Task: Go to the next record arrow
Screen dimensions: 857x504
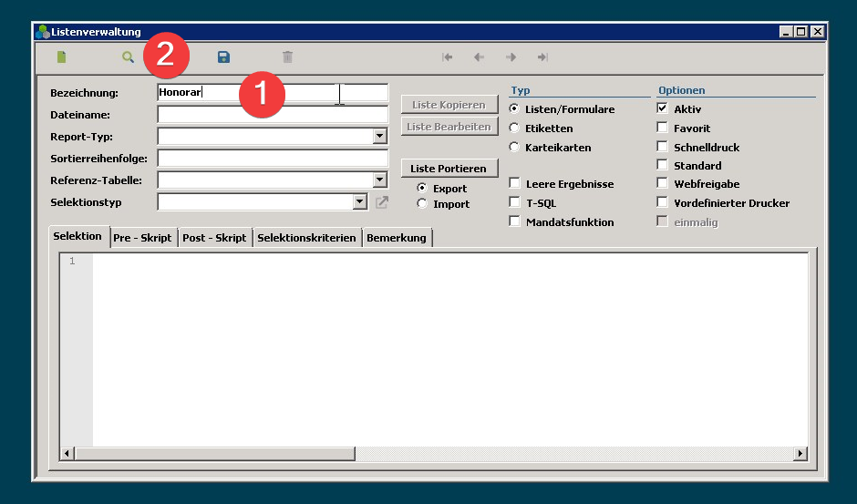Action: (511, 57)
